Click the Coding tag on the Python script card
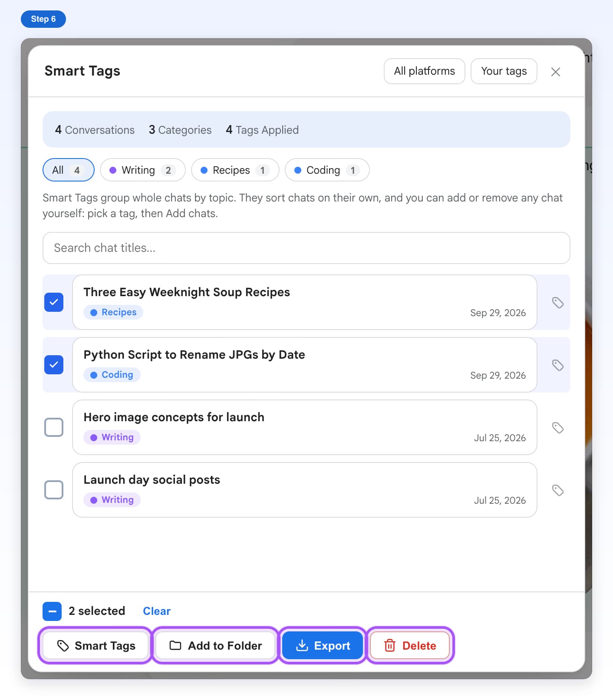 [x=112, y=375]
